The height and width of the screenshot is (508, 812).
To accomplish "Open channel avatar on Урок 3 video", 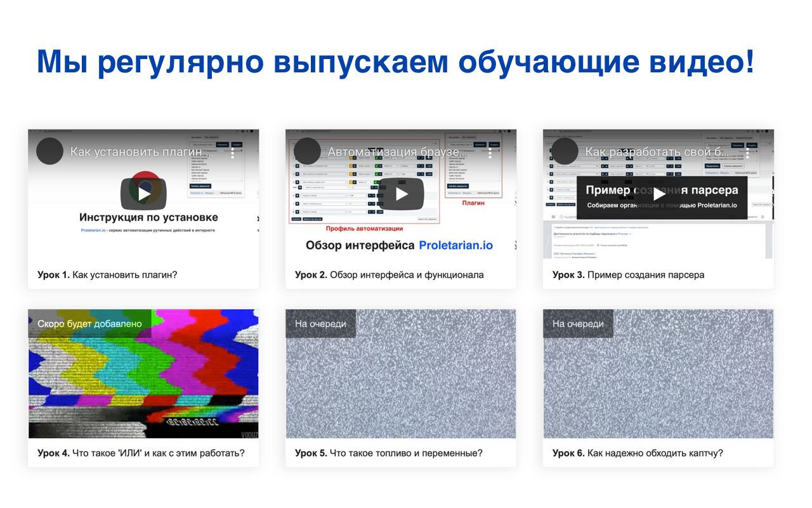I will click(x=565, y=151).
